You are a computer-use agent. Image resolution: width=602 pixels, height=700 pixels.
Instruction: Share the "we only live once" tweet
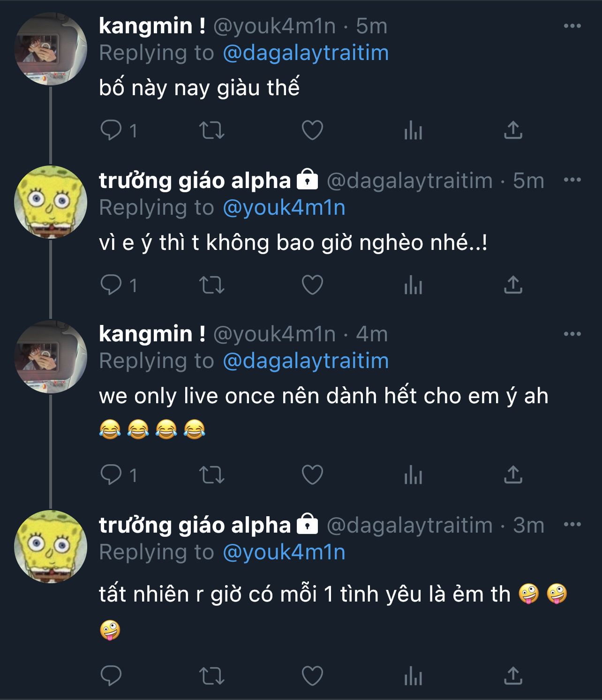pyautogui.click(x=513, y=475)
